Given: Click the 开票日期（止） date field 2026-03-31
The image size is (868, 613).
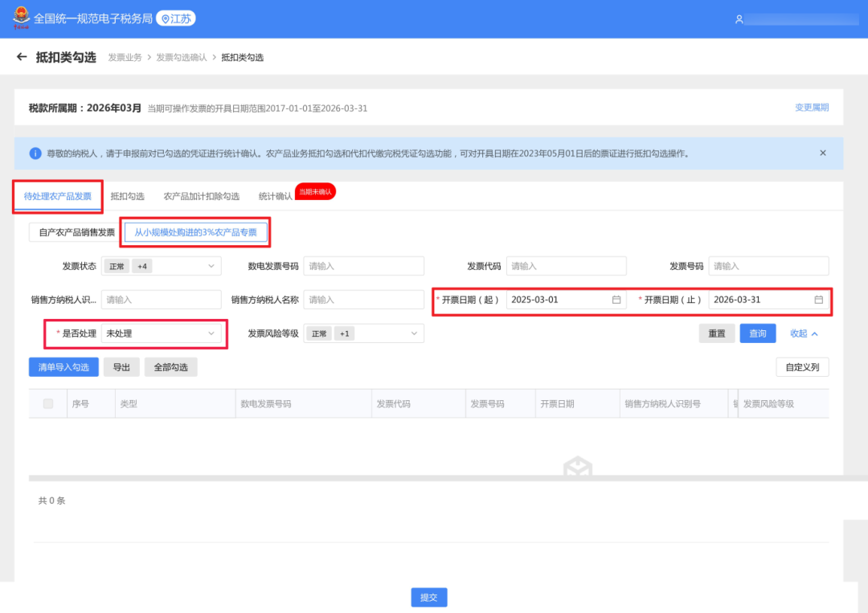Looking at the screenshot, I should coord(769,300).
